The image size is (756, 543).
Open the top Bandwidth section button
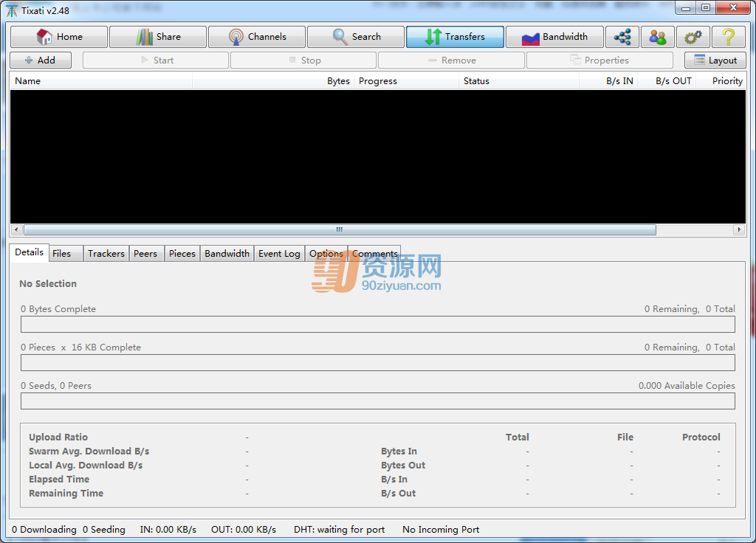tap(554, 37)
